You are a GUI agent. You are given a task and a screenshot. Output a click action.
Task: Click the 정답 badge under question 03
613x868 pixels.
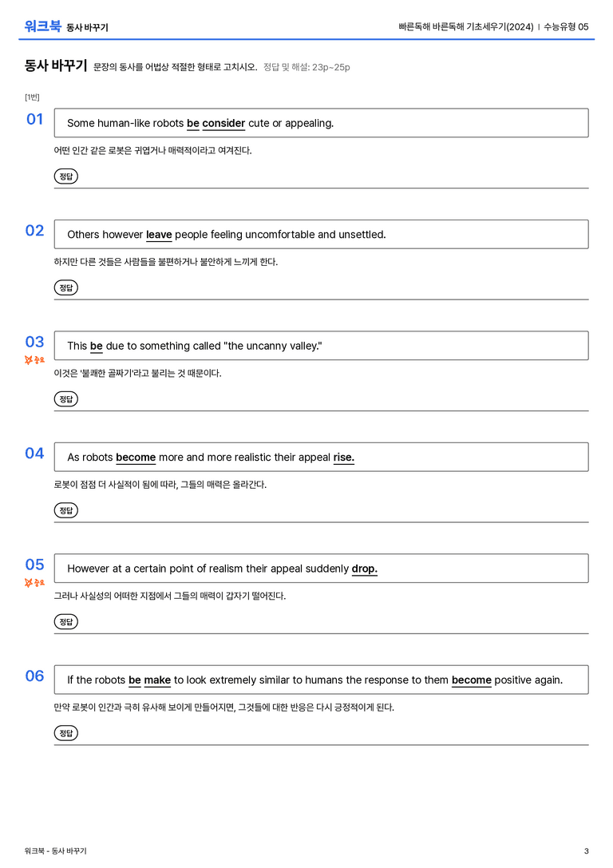[x=65, y=399]
